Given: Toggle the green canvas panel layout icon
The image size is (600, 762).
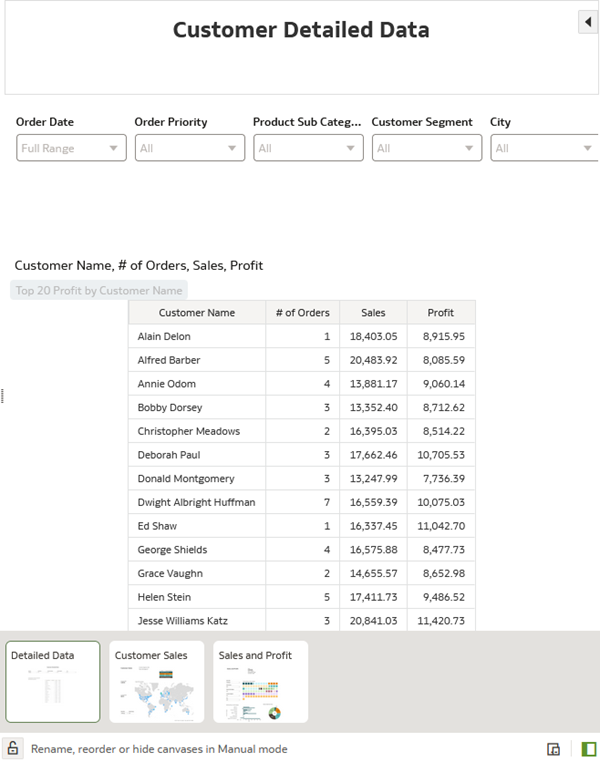Looking at the screenshot, I should pyautogui.click(x=588, y=749).
